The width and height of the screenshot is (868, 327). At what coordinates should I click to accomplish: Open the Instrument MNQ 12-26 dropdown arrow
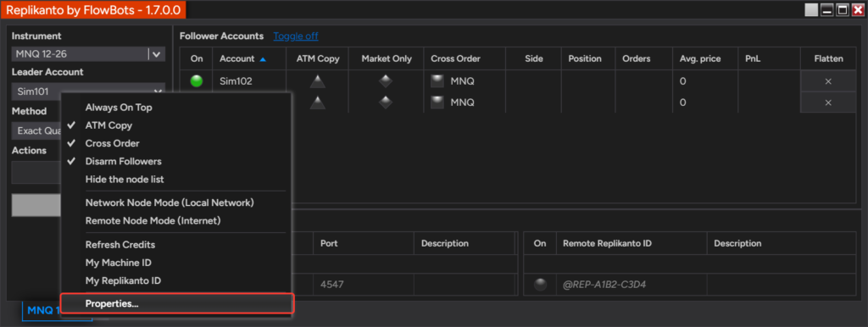click(156, 54)
